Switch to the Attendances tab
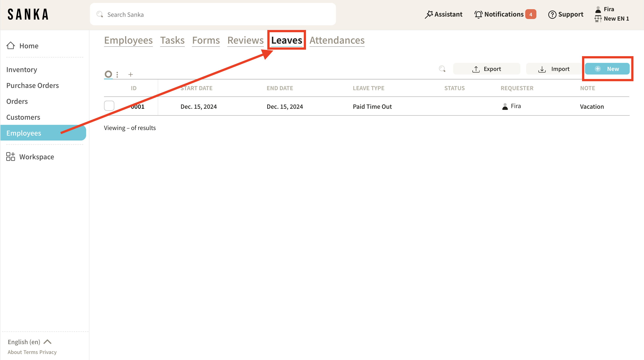Viewport: 644px width, 360px height. pos(337,40)
